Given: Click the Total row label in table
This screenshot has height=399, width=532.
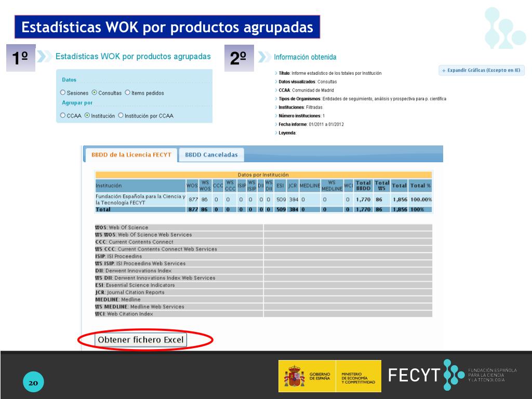Looking at the screenshot, I should coord(103,209).
